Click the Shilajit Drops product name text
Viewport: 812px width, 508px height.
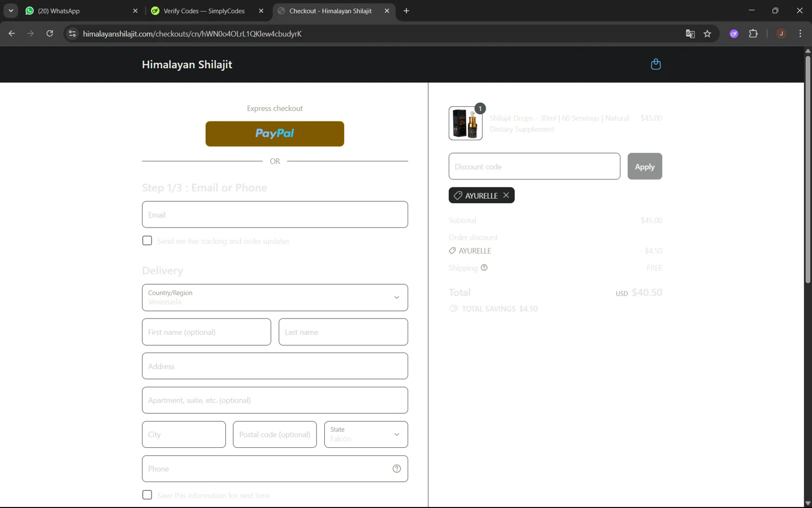pyautogui.click(x=559, y=123)
